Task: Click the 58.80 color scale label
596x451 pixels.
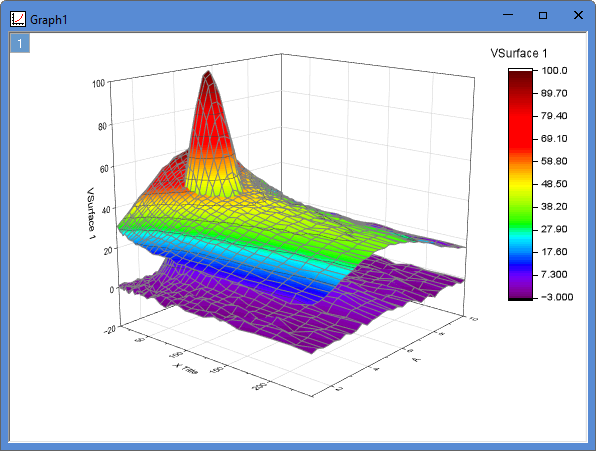Action: pos(554,161)
